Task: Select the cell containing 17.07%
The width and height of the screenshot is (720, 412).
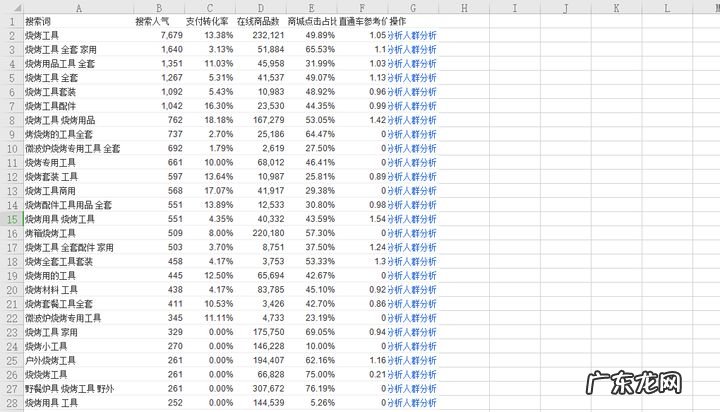Action: tap(210, 191)
